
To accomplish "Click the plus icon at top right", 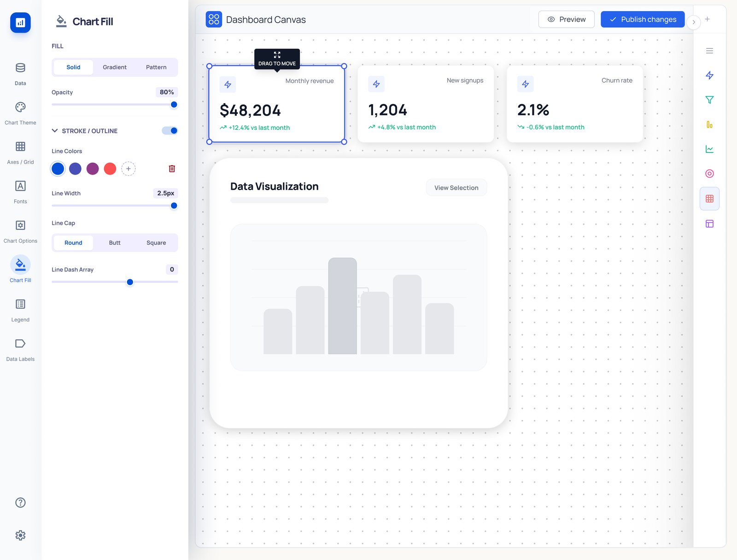I will 707,19.
